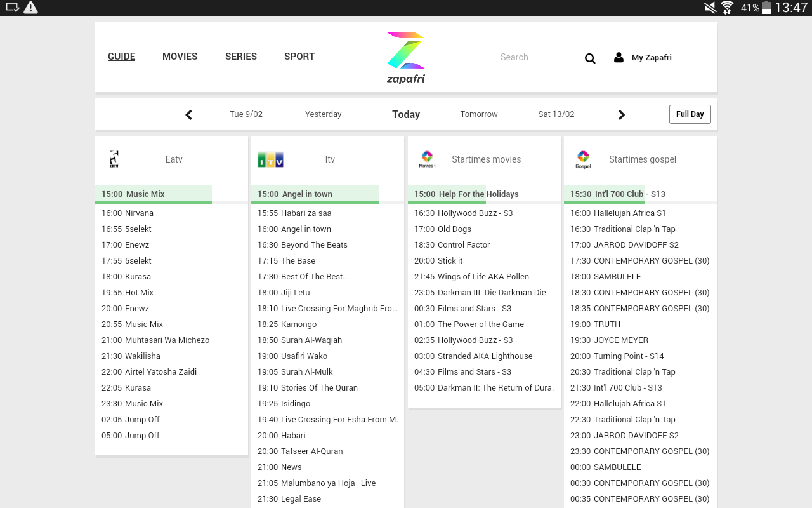Tap the Wi-Fi status icon
The height and width of the screenshot is (508, 812).
727,8
